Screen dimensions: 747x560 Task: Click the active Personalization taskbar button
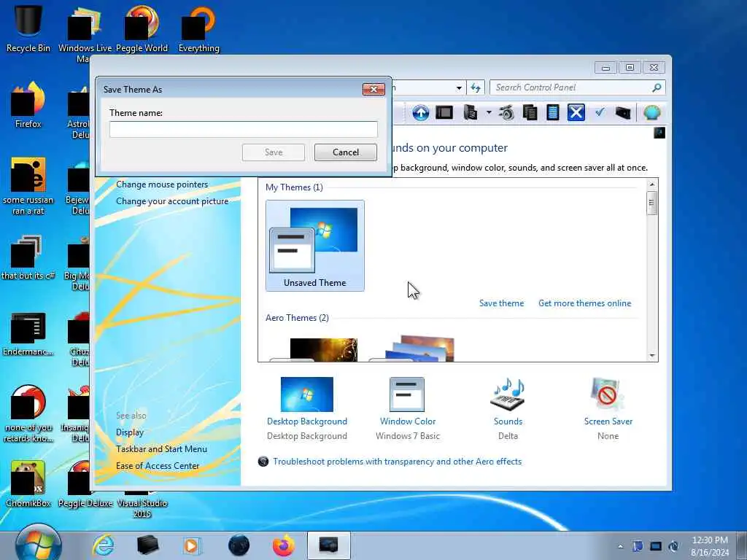(329, 545)
